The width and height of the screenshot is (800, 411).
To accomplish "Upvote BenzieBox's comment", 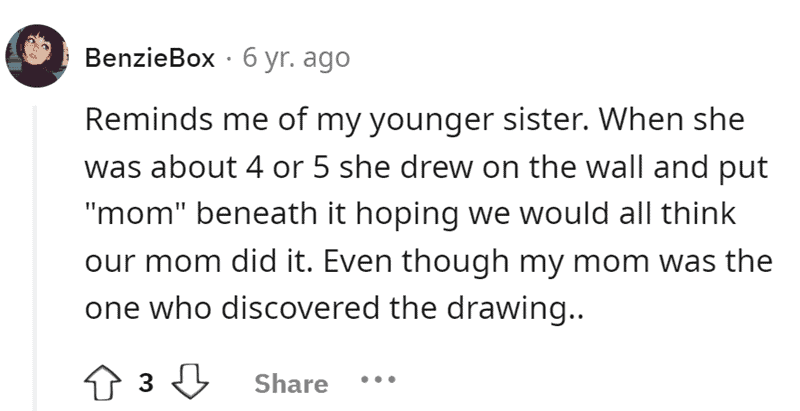I will point(104,383).
